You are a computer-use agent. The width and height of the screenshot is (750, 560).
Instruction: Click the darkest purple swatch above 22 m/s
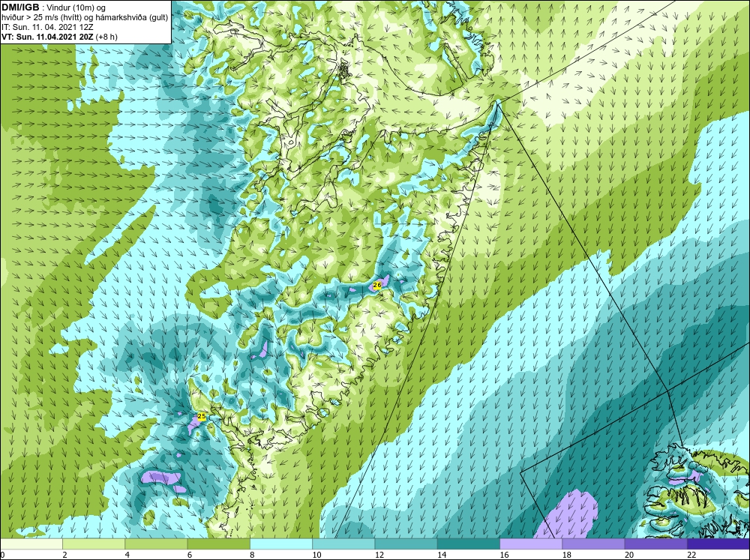[718, 544]
